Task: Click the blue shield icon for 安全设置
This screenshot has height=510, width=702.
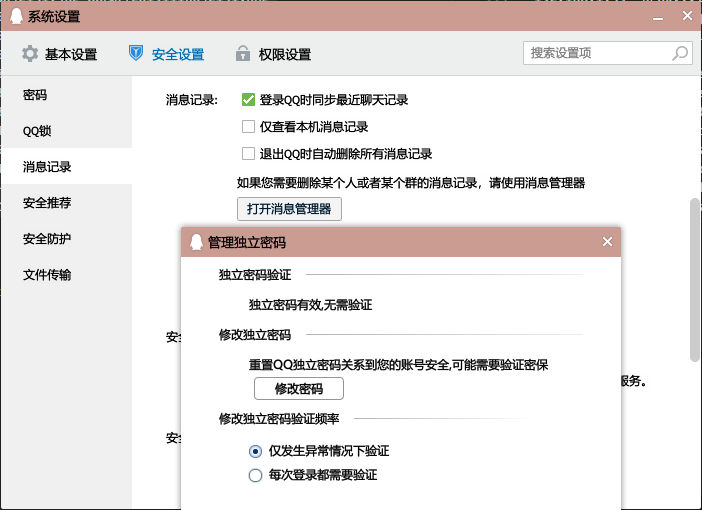Action: click(x=136, y=53)
